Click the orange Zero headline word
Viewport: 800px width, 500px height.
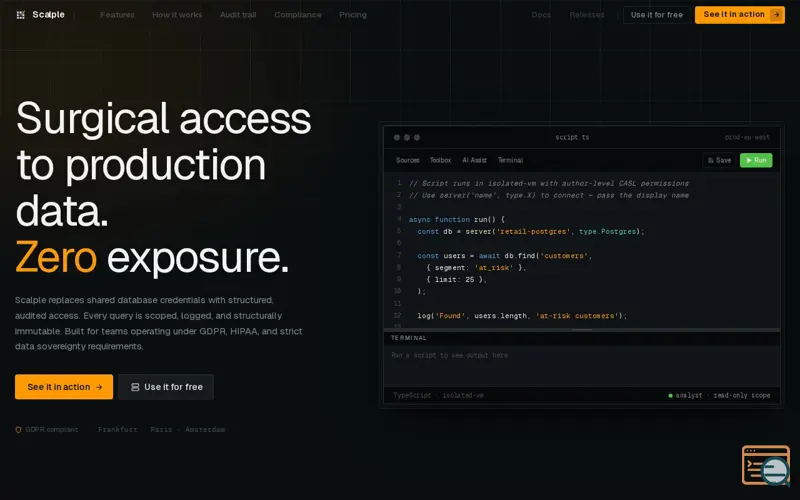[x=56, y=257]
